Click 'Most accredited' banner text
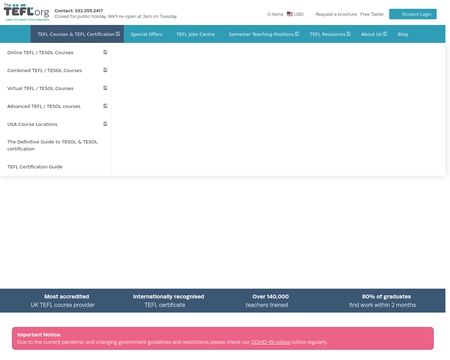Screen dimensions: 450x360 point(67,296)
